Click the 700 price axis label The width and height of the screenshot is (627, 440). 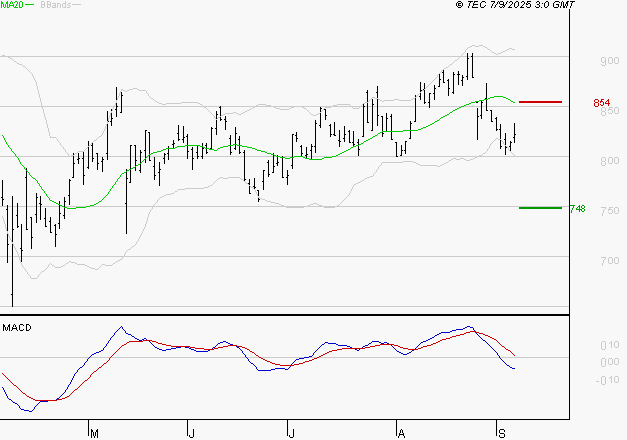[x=609, y=261]
